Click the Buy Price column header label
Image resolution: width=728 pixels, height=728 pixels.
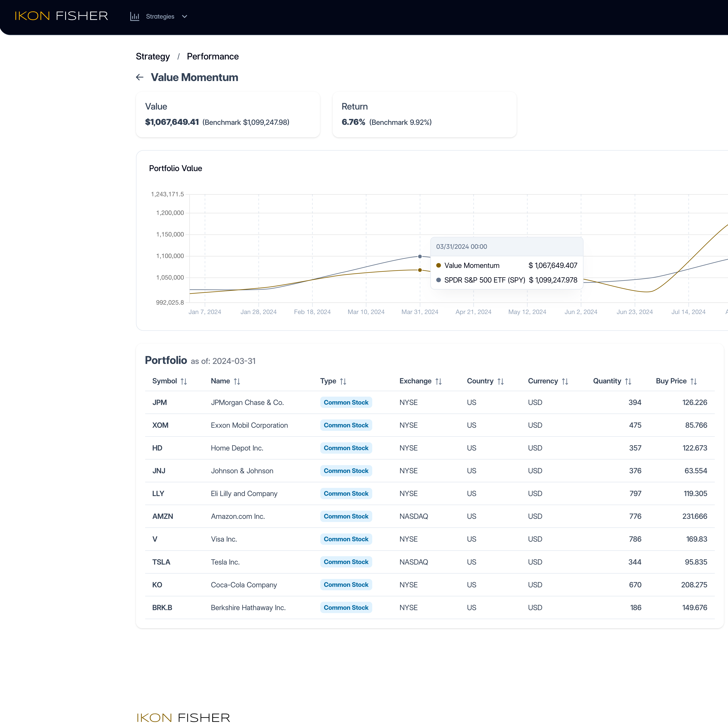click(x=671, y=381)
